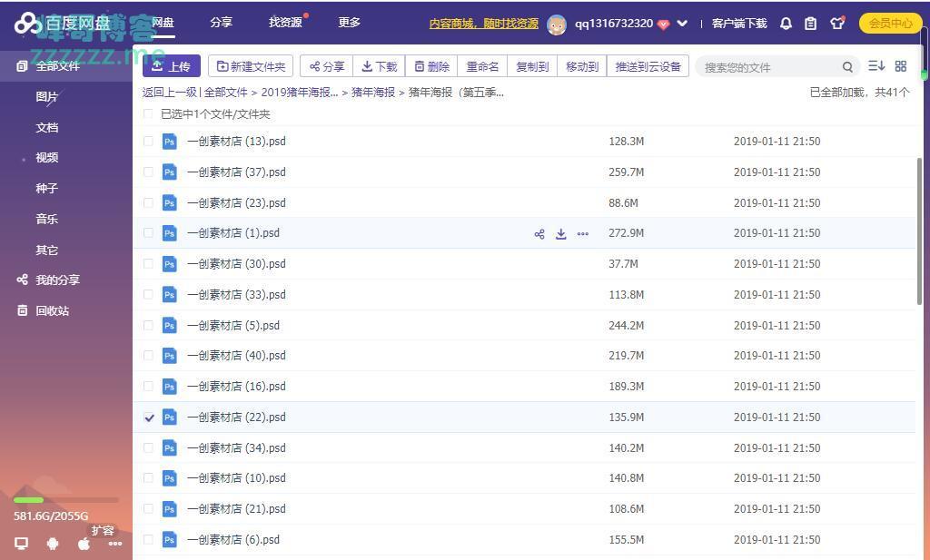Image resolution: width=930 pixels, height=560 pixels.
Task: Click the user avatar picture
Action: coord(557,25)
